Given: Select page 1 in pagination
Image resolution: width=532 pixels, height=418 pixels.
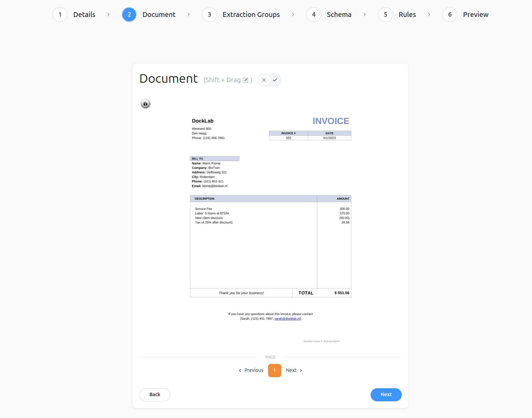Looking at the screenshot, I should pyautogui.click(x=274, y=370).
